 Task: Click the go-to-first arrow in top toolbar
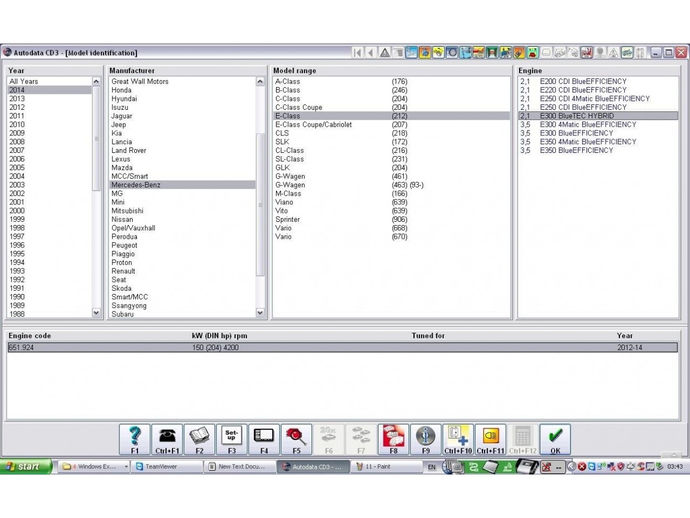[x=357, y=53]
